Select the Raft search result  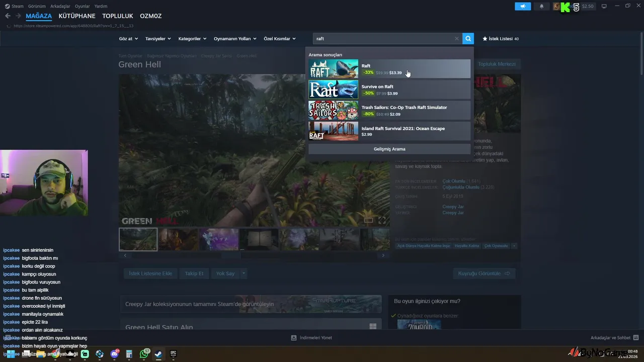pos(389,69)
